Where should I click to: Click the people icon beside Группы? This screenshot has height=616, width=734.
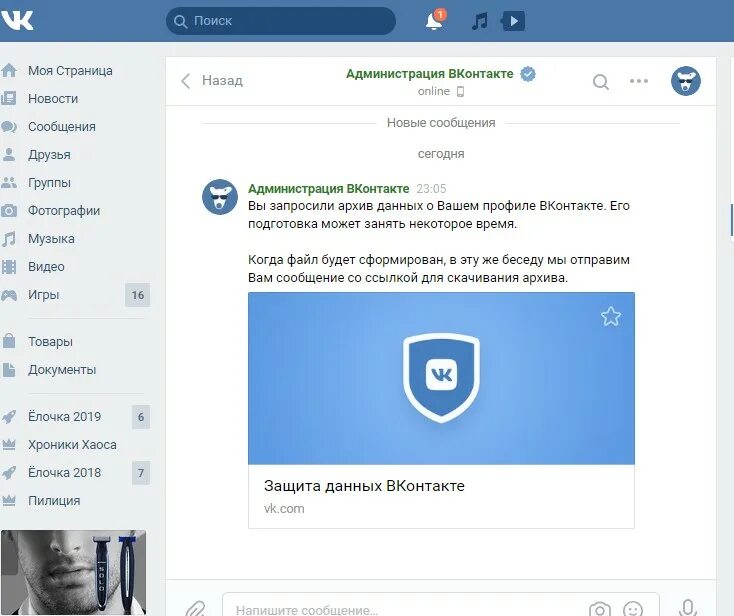[x=9, y=183]
